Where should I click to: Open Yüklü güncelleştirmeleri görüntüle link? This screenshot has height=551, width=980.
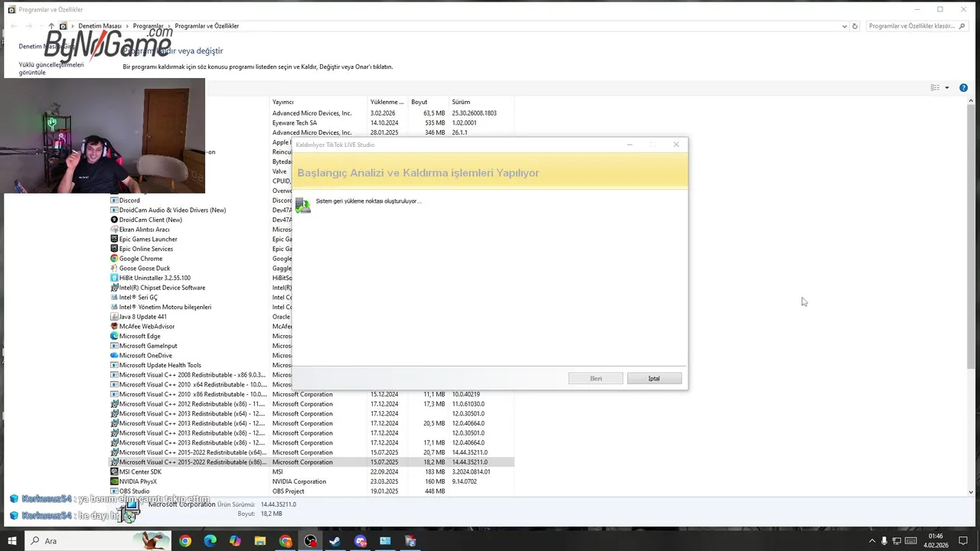[51, 69]
